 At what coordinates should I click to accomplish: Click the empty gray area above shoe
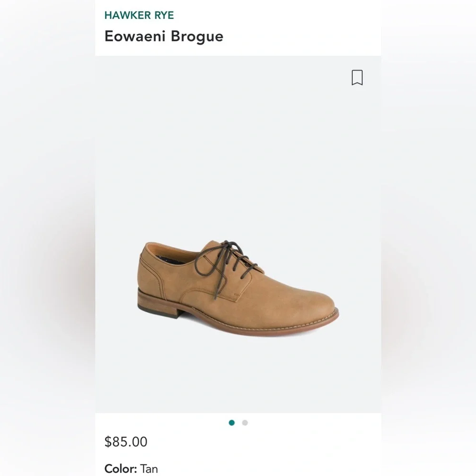(238, 143)
